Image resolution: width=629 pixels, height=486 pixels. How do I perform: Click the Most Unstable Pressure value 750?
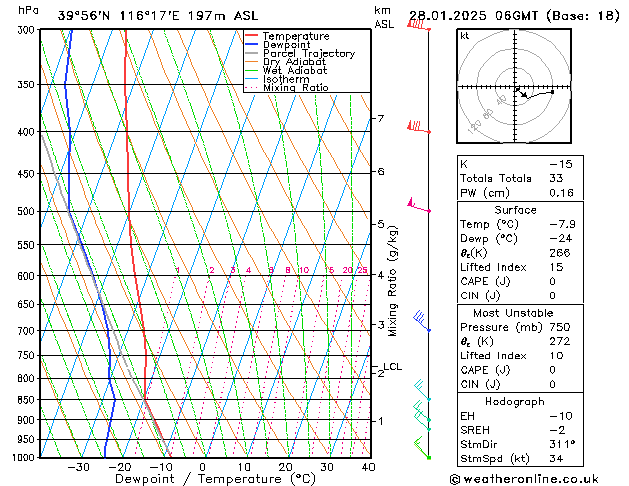pyautogui.click(x=560, y=327)
